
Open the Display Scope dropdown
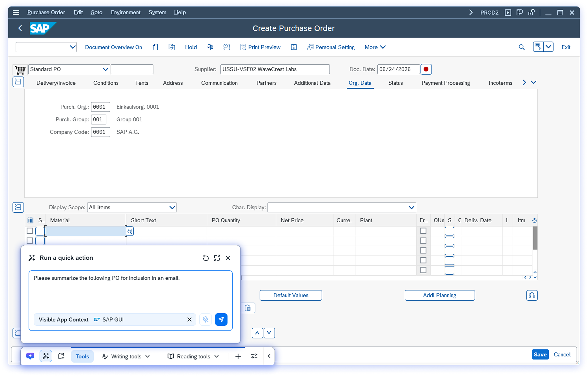pyautogui.click(x=172, y=207)
